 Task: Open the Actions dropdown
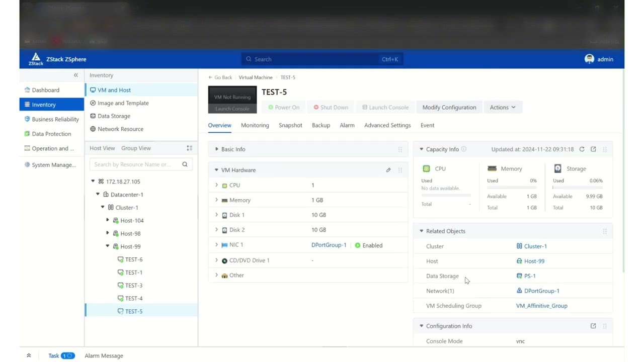pos(503,107)
